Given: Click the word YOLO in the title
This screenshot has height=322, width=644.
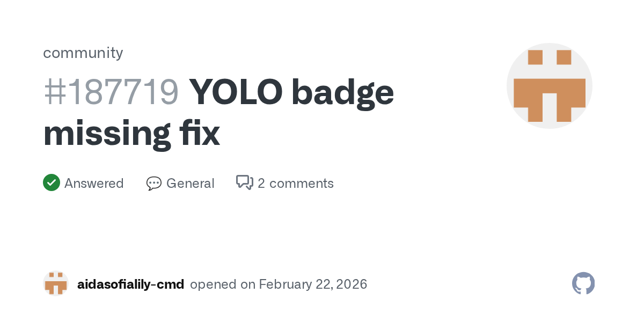Looking at the screenshot, I should tap(236, 92).
